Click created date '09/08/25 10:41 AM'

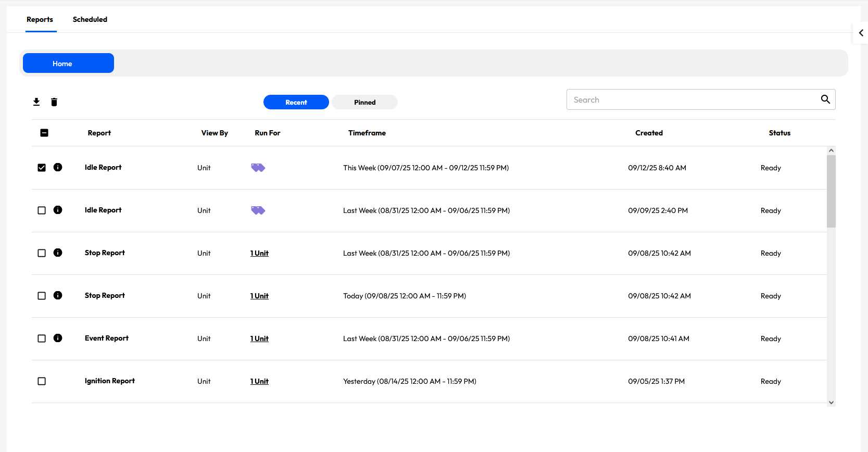(659, 338)
